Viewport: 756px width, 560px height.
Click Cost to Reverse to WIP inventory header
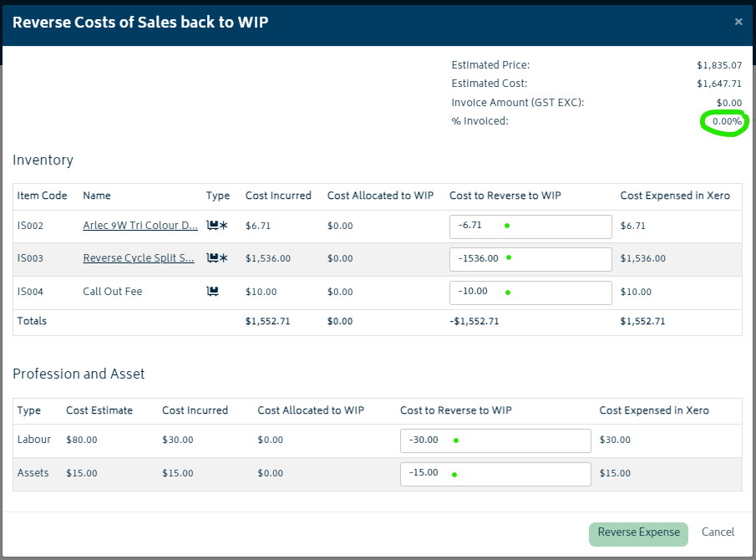coord(505,196)
